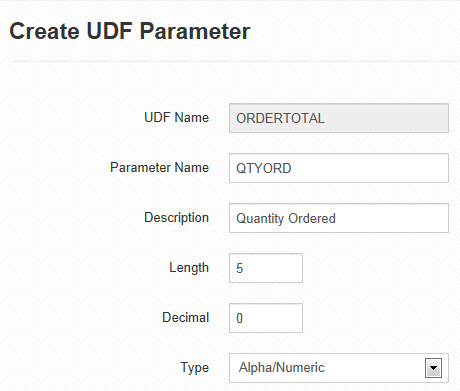Select the Alpha/Numeric value in Type combo
460x391 pixels.
281,368
